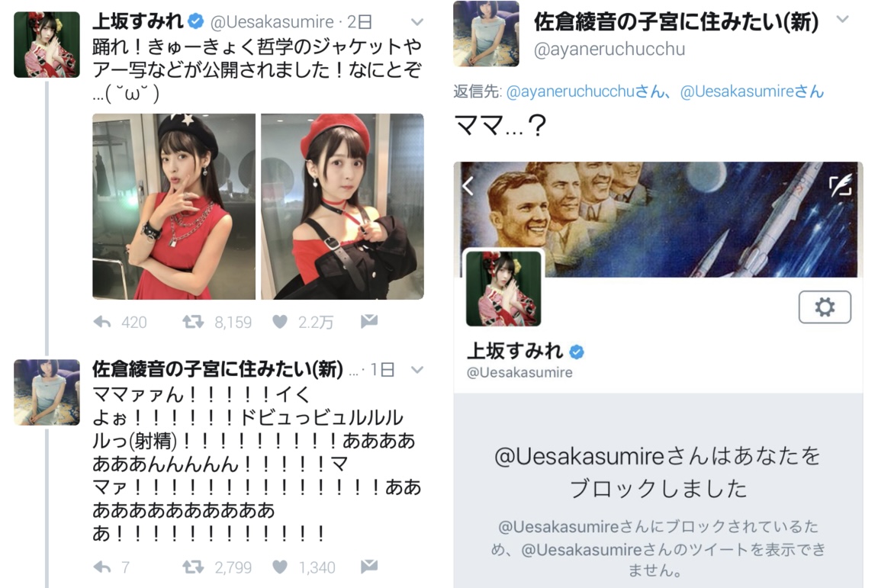The height and width of the screenshot is (588, 878).
Task: Send the Uesakasumire tweet via direct message
Action: [x=369, y=321]
